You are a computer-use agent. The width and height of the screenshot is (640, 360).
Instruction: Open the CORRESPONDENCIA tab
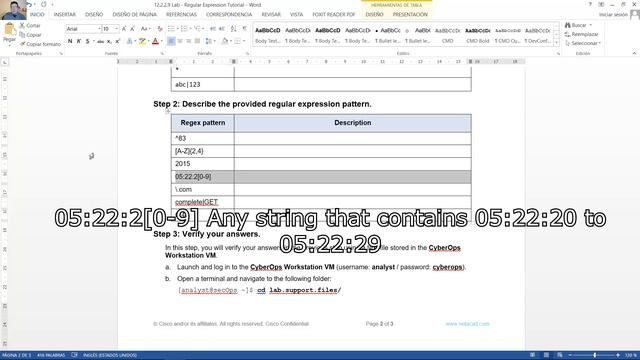coord(229,14)
